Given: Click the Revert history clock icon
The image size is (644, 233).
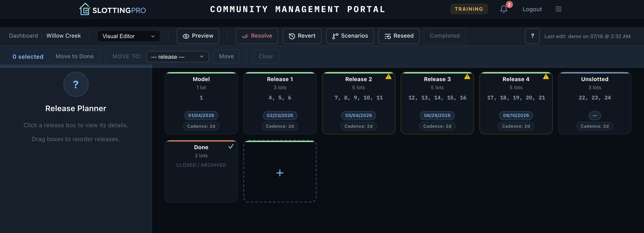Looking at the screenshot, I should pyautogui.click(x=292, y=36).
